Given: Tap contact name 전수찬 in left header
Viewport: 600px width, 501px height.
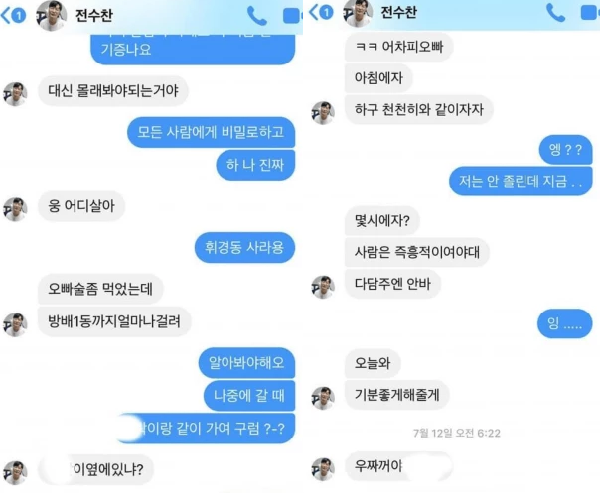Looking at the screenshot, I should (x=94, y=15).
